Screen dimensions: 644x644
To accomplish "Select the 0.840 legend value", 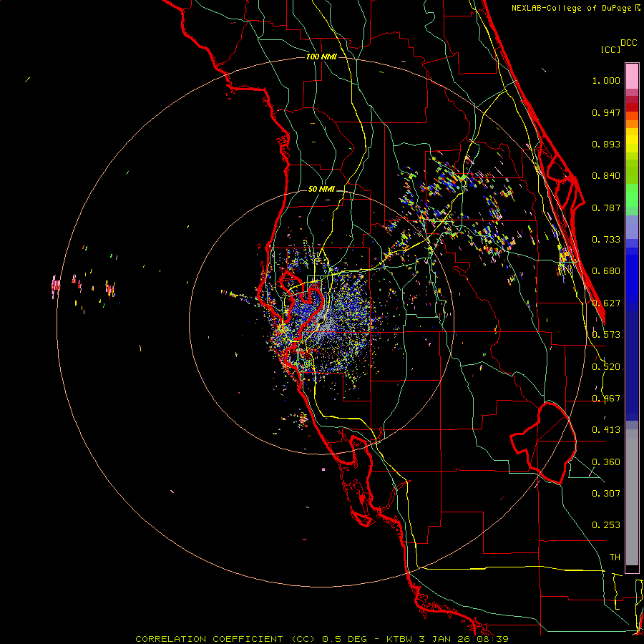I will coord(606,176).
